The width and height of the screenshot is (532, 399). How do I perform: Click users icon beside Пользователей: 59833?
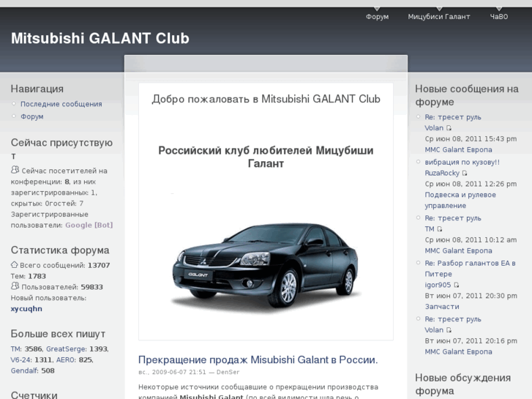click(15, 286)
